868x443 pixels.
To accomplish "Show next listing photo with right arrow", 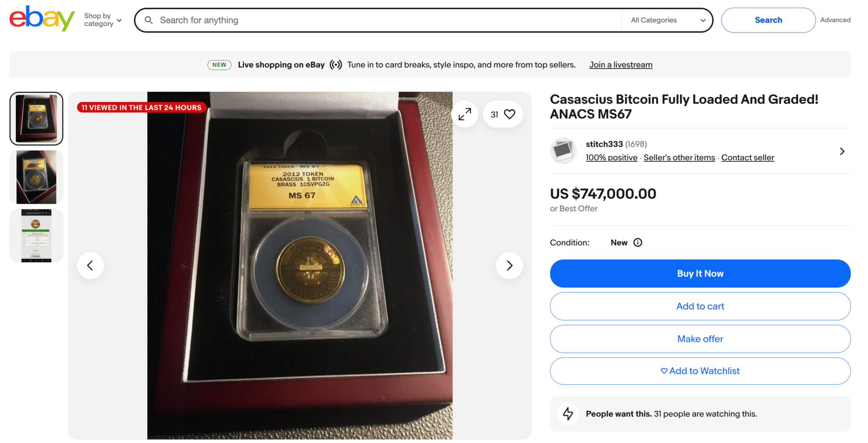I will (x=509, y=265).
